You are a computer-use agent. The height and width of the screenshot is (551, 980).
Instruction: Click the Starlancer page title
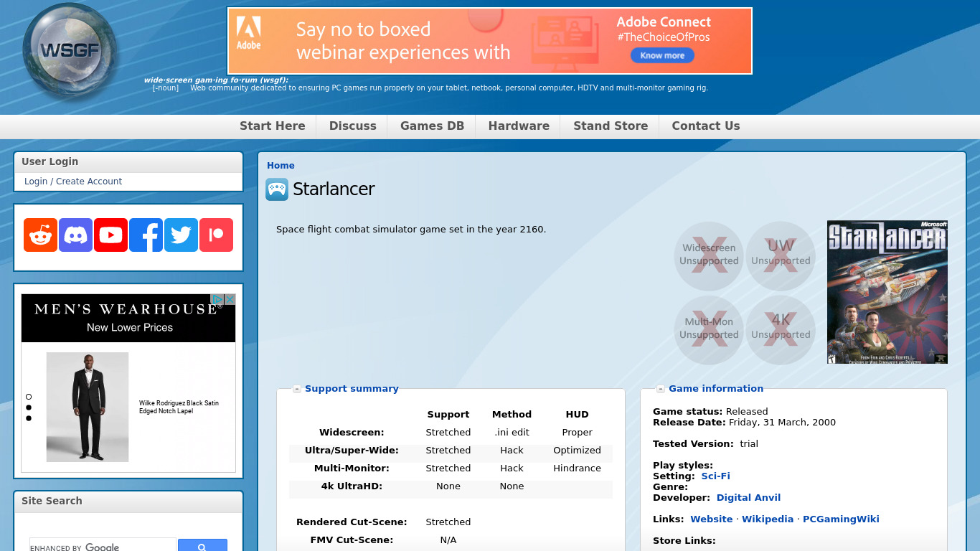coord(334,189)
